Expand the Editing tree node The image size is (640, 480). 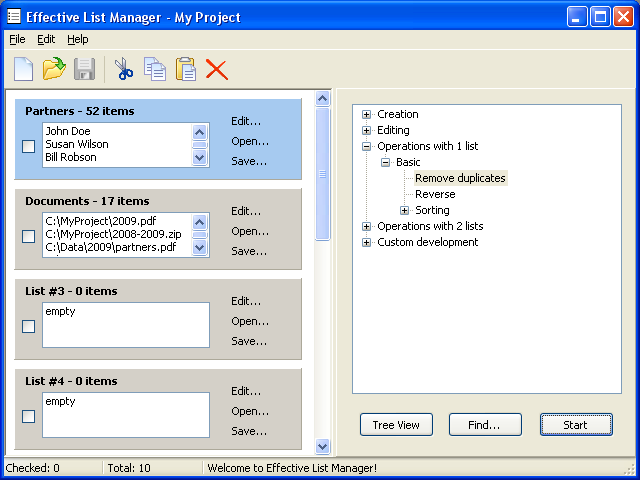tap(366, 130)
